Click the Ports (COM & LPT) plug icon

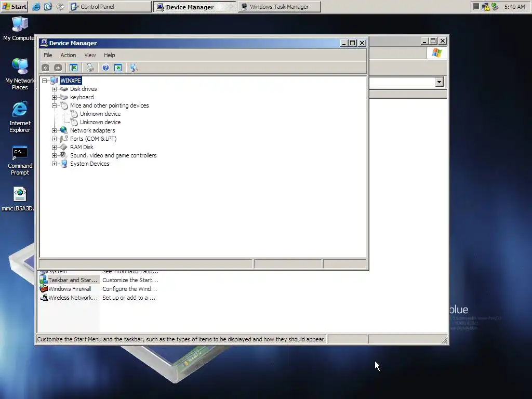64,139
